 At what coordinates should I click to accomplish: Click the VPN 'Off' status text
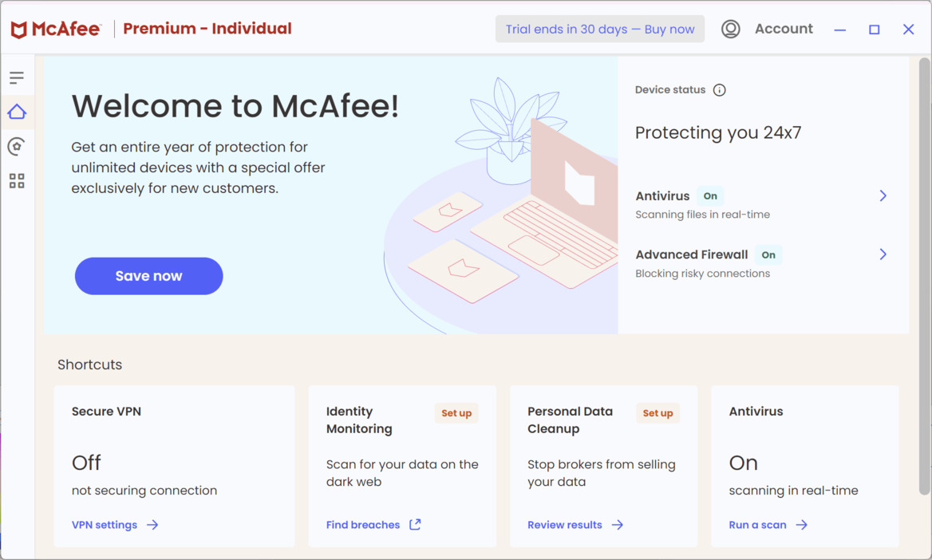[86, 463]
